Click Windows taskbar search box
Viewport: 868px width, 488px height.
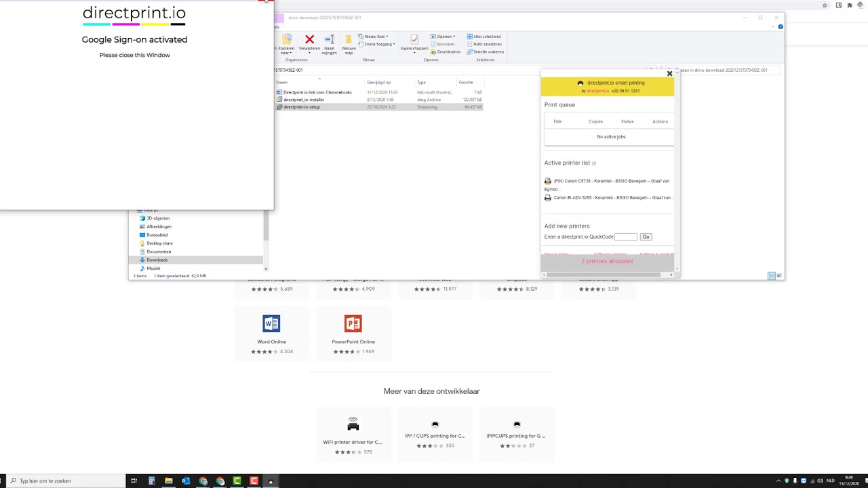pyautogui.click(x=64, y=481)
